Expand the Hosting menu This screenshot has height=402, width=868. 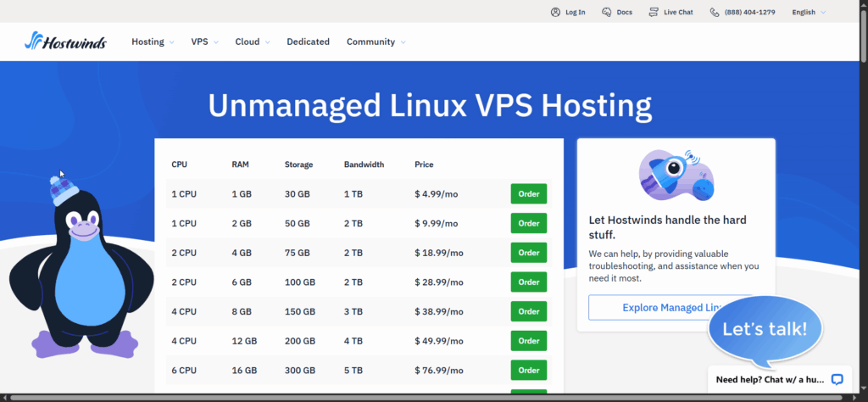coord(153,42)
